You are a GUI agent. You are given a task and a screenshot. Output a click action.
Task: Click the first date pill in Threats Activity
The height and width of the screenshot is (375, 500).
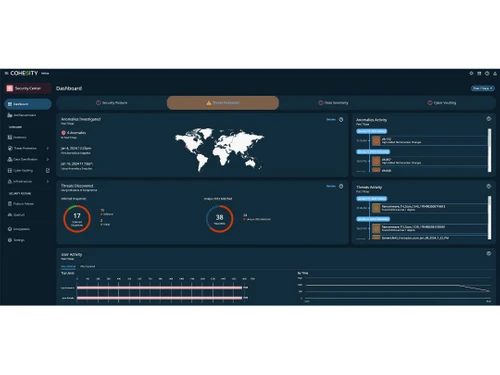[x=372, y=199]
